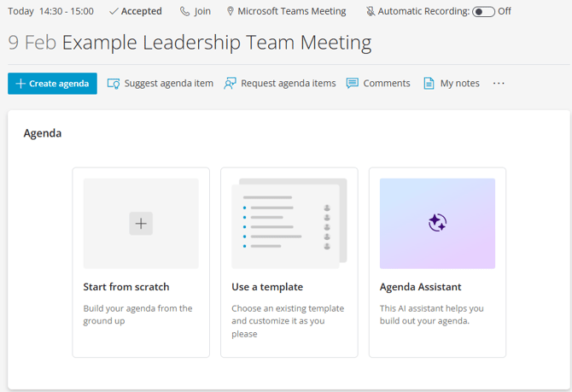
Task: Click the Use a template label
Action: 267,287
